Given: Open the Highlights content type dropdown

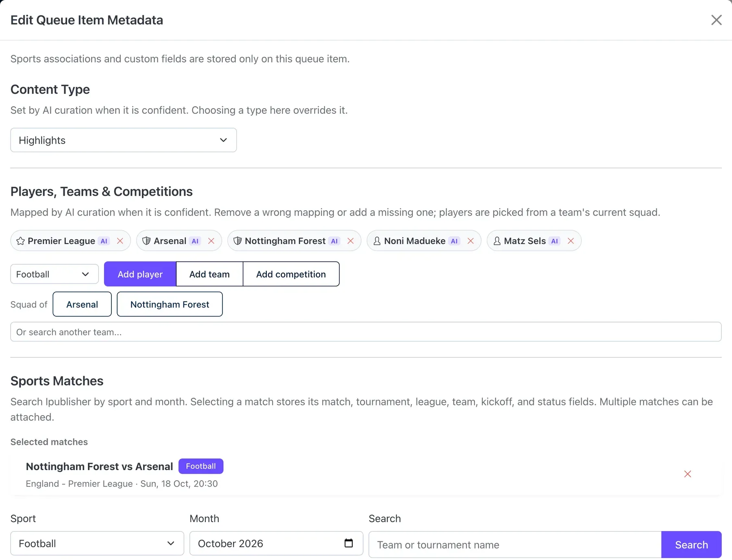Looking at the screenshot, I should [x=124, y=140].
